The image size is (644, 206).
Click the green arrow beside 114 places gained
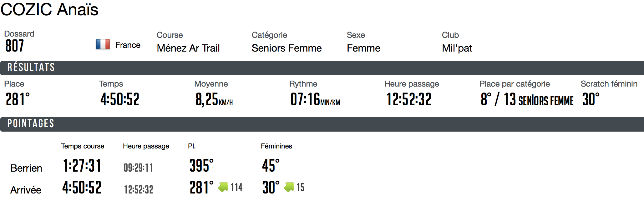pos(223,187)
